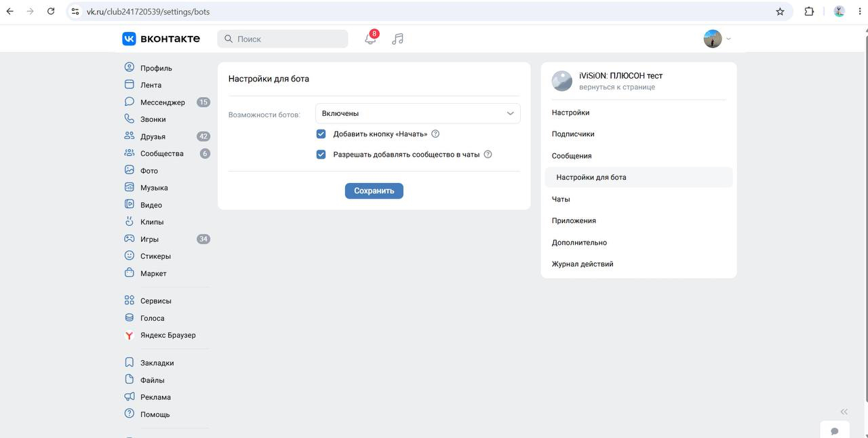Open «Дополнительно» in community menu

pyautogui.click(x=579, y=242)
